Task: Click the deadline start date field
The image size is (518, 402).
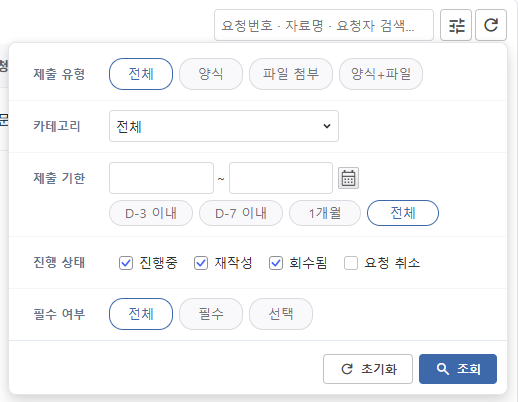Action: click(161, 178)
